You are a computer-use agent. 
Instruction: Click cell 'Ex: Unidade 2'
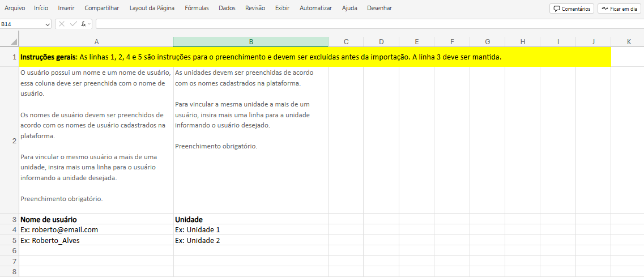pyautogui.click(x=251, y=240)
